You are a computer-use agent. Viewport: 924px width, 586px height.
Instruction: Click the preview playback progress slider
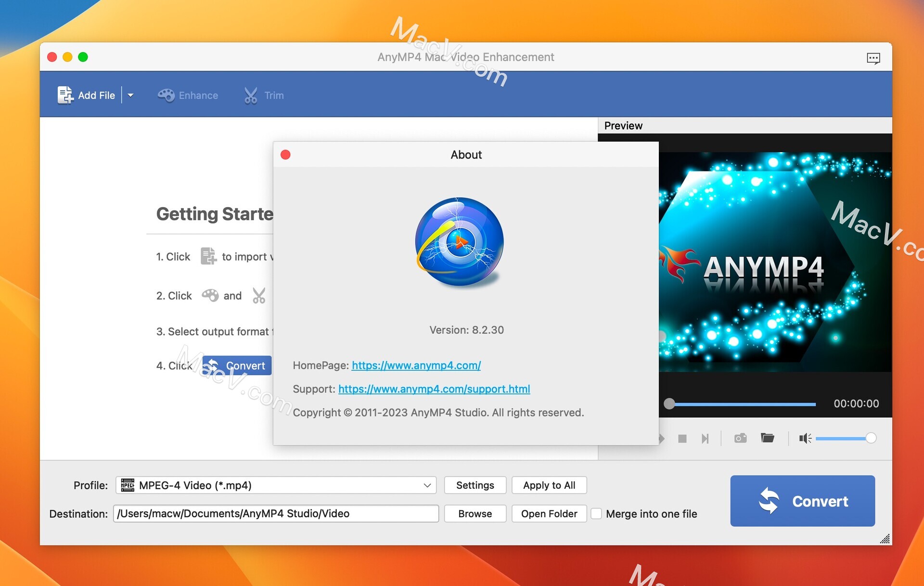tap(740, 404)
